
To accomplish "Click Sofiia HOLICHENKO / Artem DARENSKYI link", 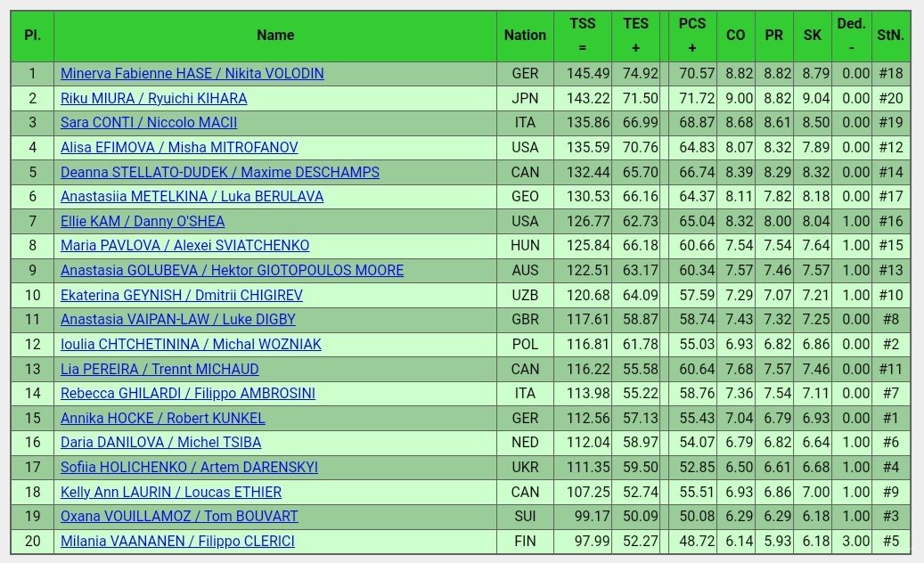I will (189, 467).
